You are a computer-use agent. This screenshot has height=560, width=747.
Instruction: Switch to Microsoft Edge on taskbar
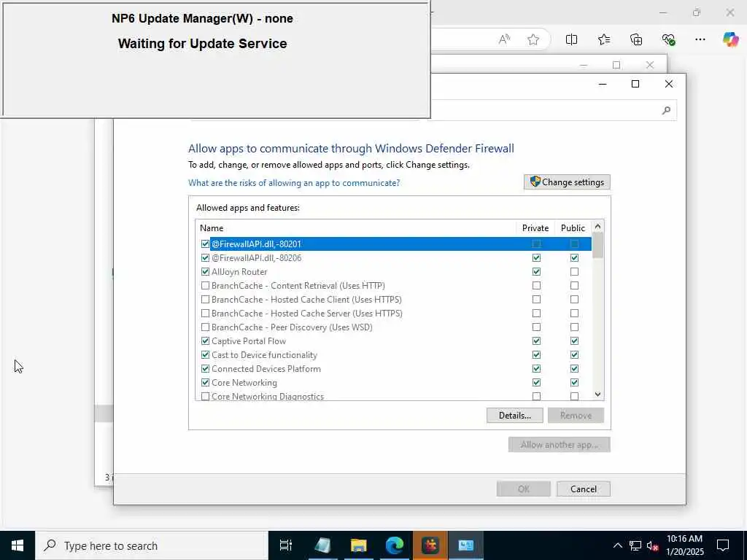[x=395, y=545]
